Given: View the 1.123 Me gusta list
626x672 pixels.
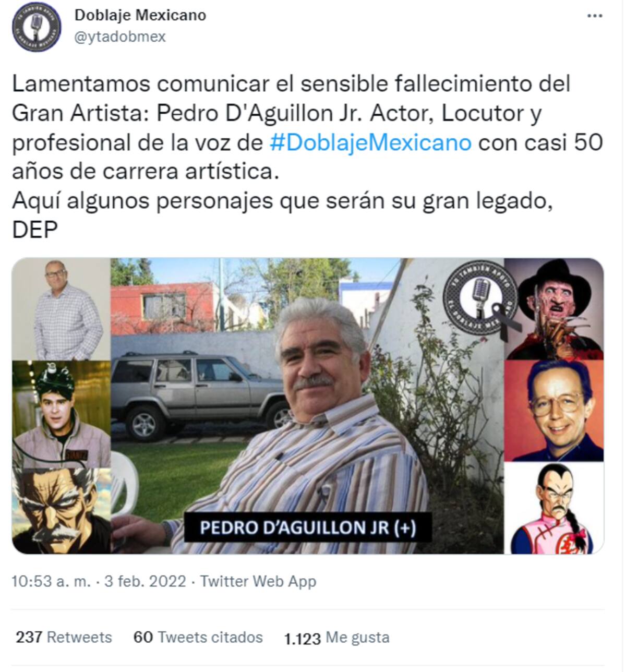Looking at the screenshot, I should click(x=337, y=638).
